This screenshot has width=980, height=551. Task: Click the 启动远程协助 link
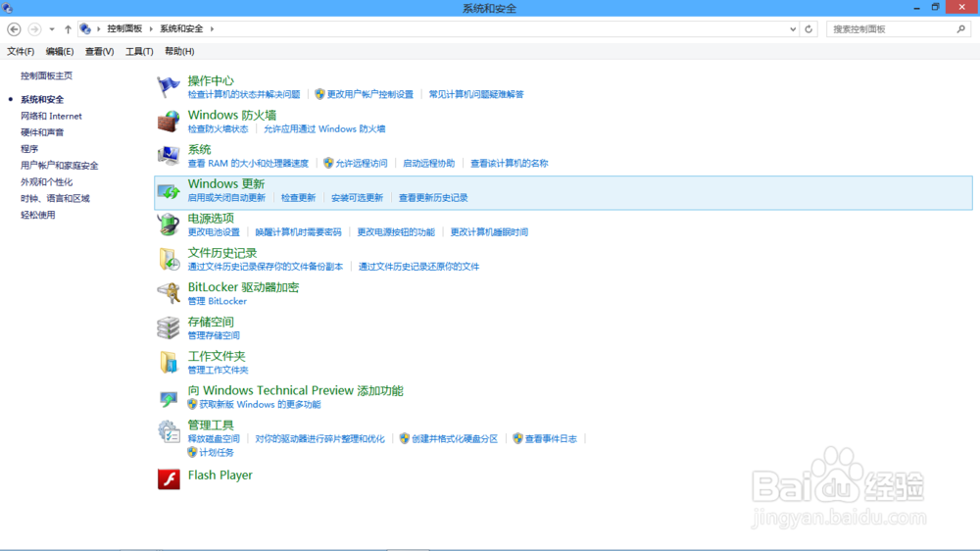click(x=429, y=163)
